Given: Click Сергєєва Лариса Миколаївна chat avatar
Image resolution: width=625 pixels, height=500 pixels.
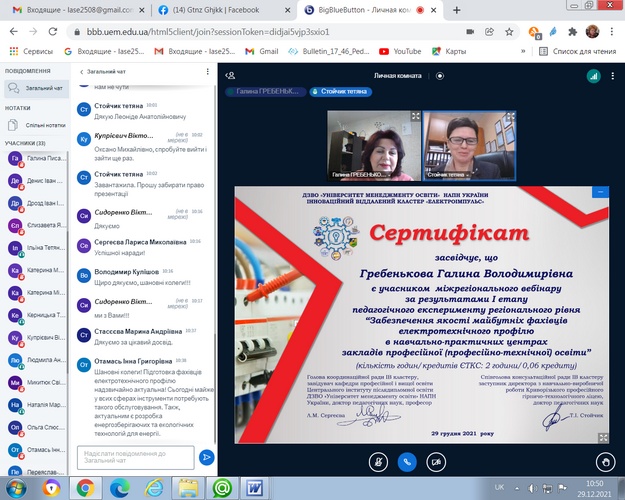Looking at the screenshot, I should coord(84,246).
